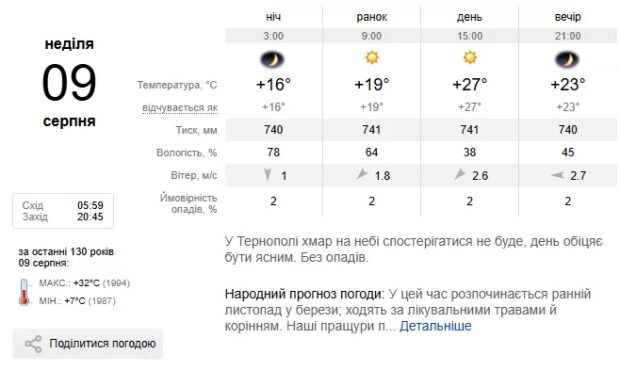
Task: Click the wind direction arrow beside 1.8
Action: tap(362, 174)
